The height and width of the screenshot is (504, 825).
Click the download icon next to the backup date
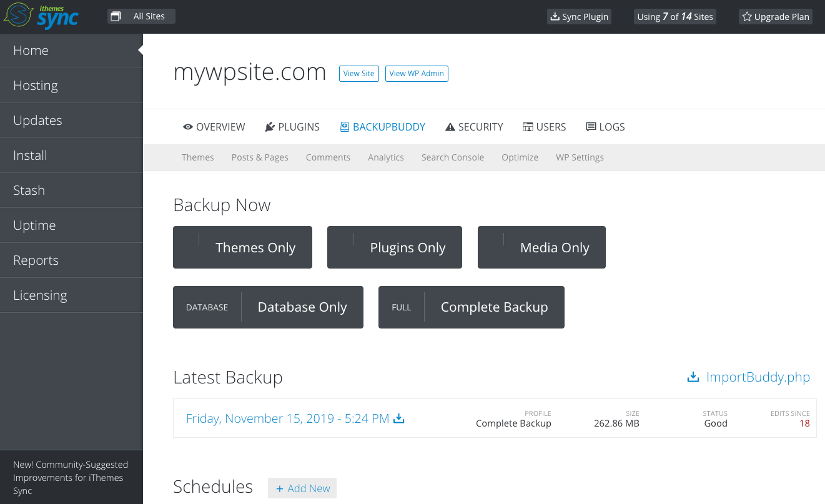(x=399, y=418)
